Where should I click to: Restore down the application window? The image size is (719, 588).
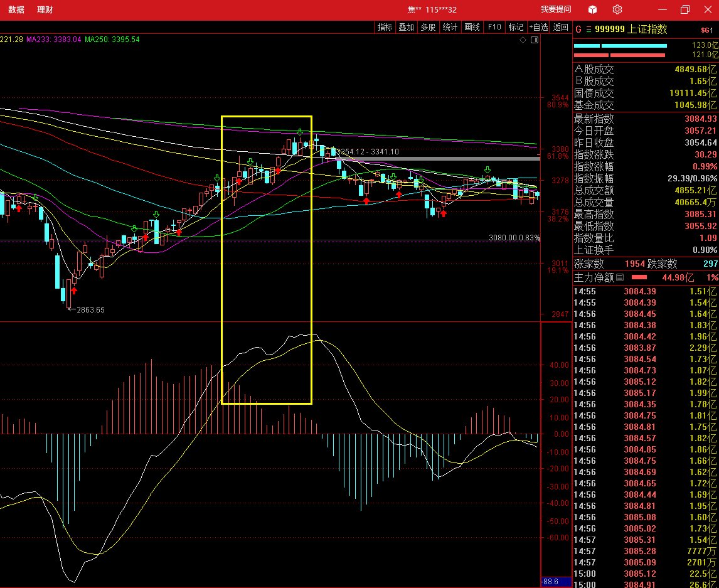[685, 9]
